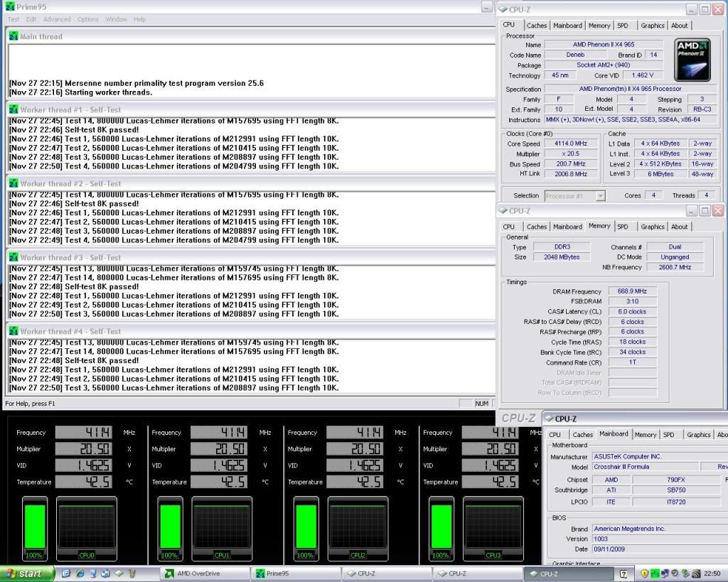Click the Worker thread #3 window icon
The image size is (728, 582).
pos(14,258)
